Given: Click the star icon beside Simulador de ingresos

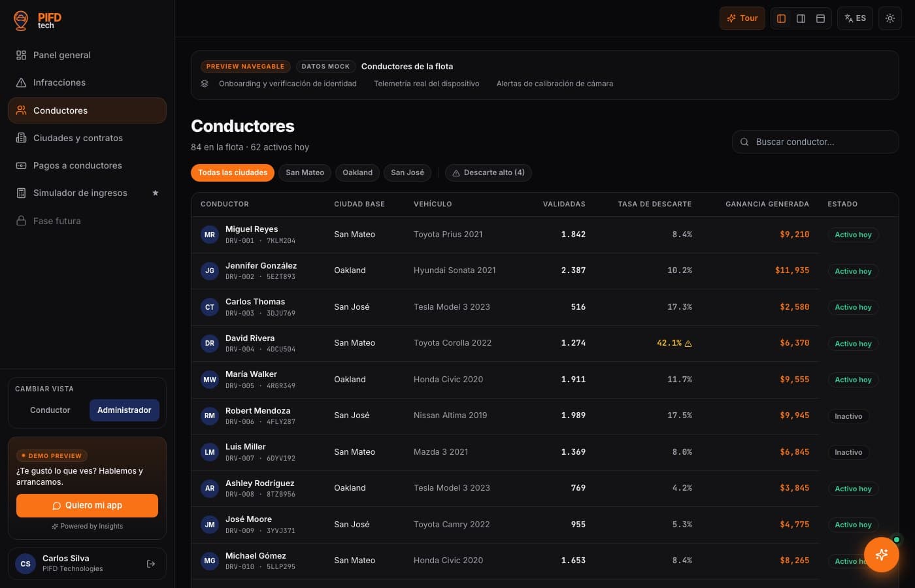Looking at the screenshot, I should (156, 193).
